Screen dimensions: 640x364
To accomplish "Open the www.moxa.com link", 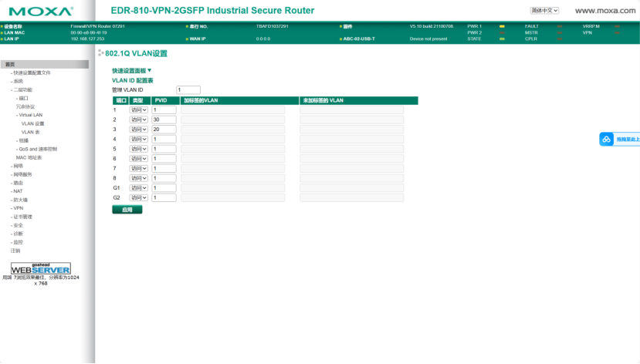I will point(605,11).
